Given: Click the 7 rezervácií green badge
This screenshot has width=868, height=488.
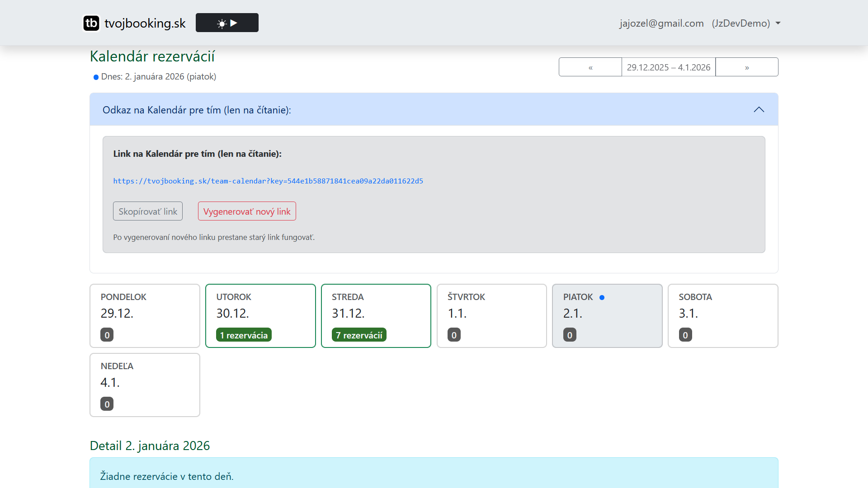Looking at the screenshot, I should [359, 335].
